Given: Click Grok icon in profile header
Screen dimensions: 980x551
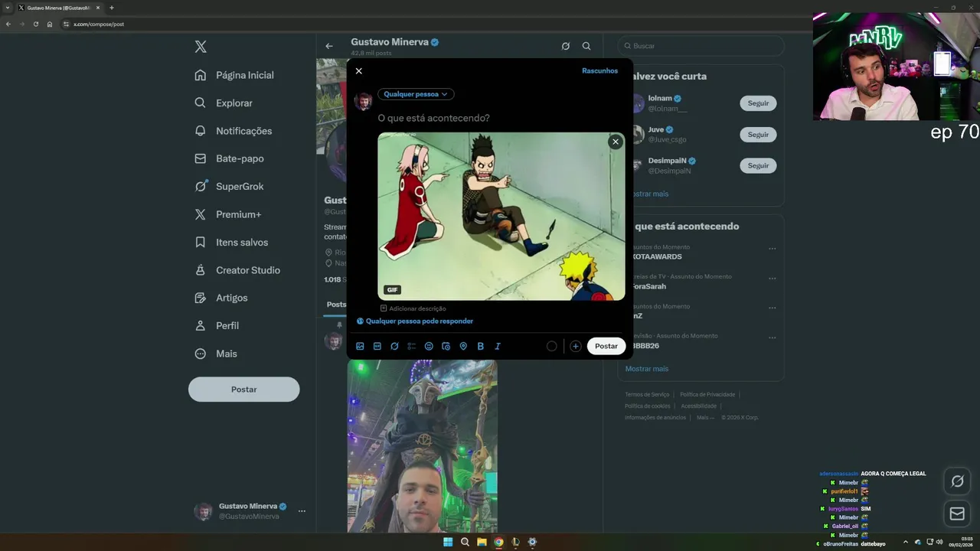Looking at the screenshot, I should coord(566,46).
